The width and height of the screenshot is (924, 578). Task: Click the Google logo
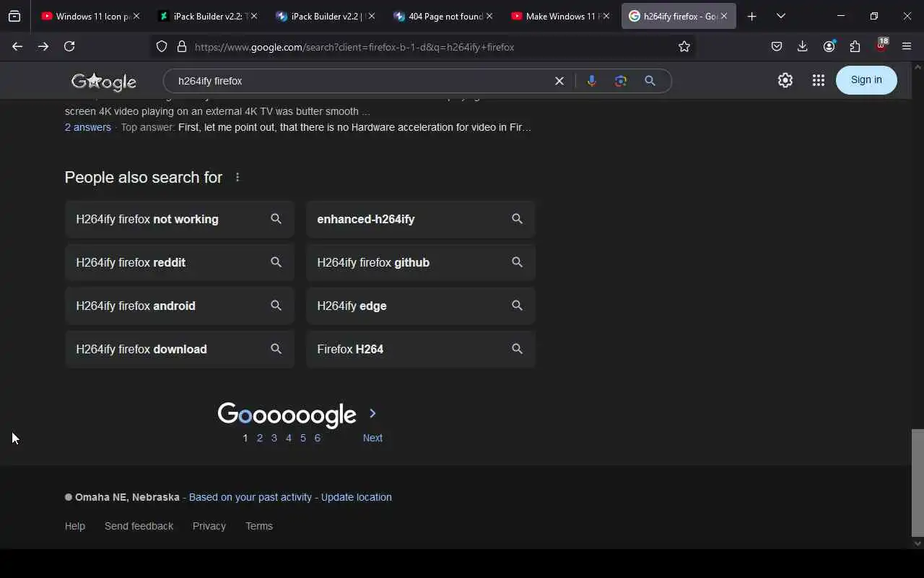103,82
